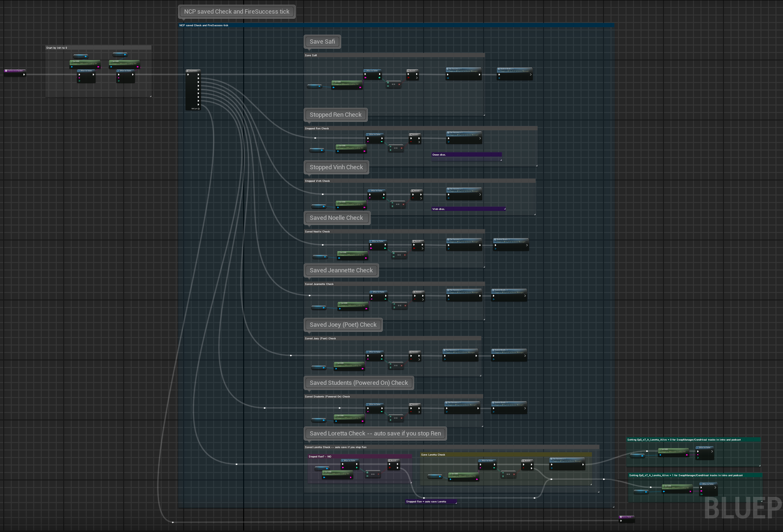Select the equals comparison node inside Save Loretta Check
This screenshot has width=783, height=532.
tap(509, 474)
